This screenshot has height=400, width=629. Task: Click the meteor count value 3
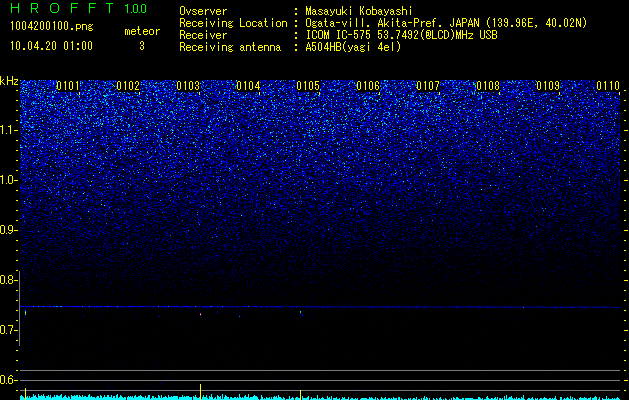142,46
